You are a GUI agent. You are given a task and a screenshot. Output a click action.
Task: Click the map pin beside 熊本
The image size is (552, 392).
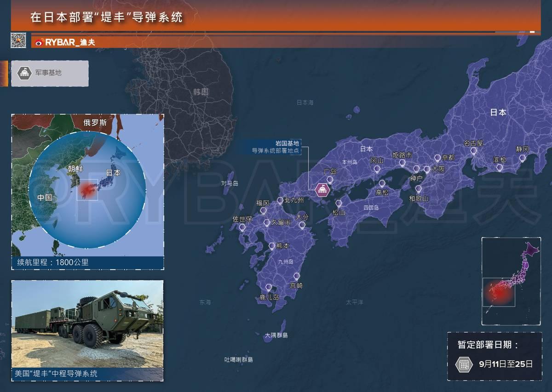272,246
